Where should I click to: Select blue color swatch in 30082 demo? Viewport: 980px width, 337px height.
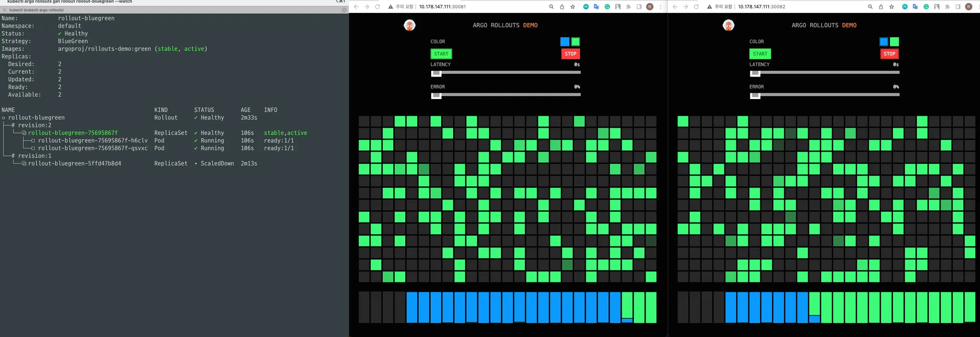(x=884, y=42)
